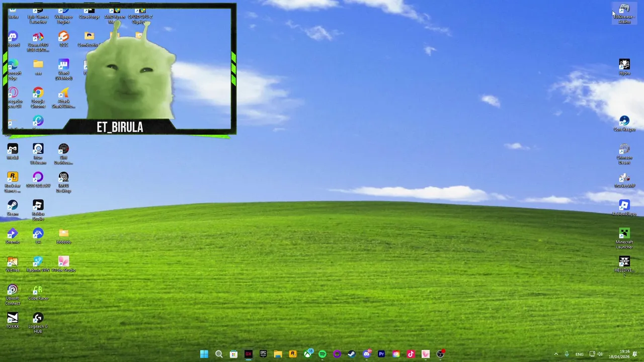The image size is (644, 362).
Task: Open TOXIKK desktop shortcut
Action: (13, 321)
